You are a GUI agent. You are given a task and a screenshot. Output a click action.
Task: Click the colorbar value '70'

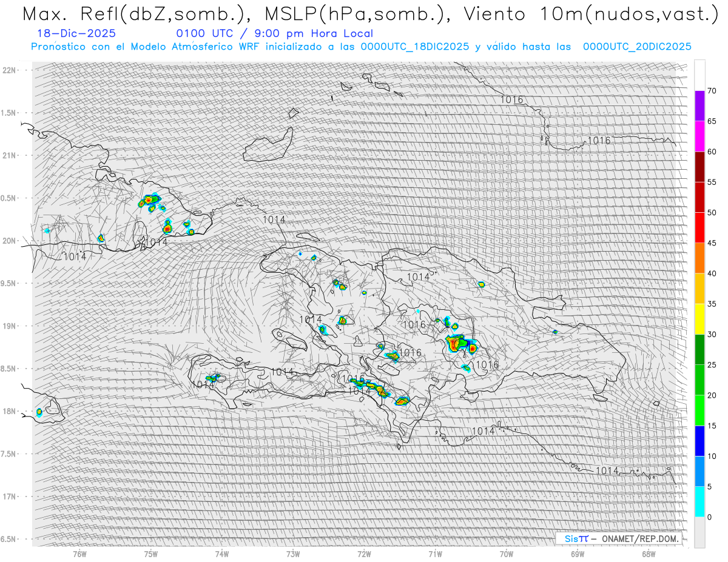pyautogui.click(x=712, y=91)
